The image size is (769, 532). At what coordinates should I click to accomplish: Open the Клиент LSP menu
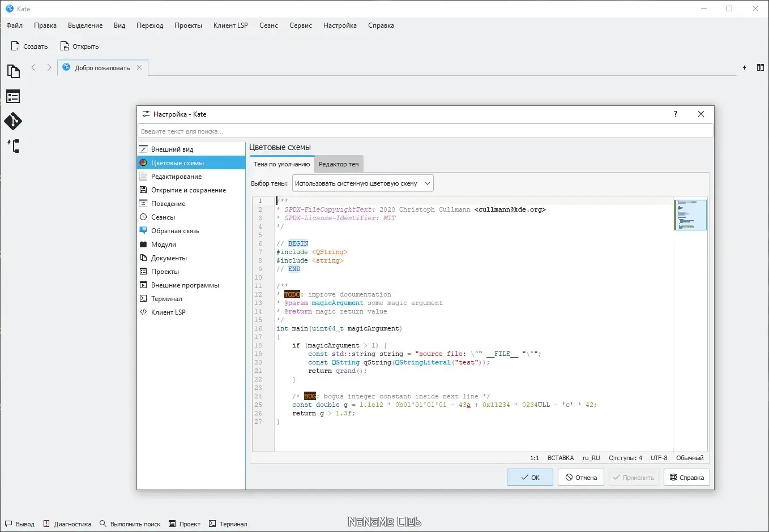pyautogui.click(x=230, y=25)
